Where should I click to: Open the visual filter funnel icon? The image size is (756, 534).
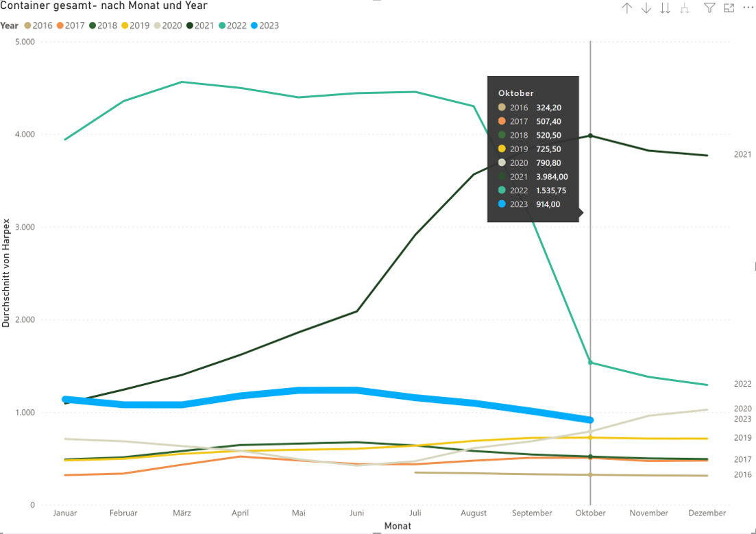coord(709,8)
